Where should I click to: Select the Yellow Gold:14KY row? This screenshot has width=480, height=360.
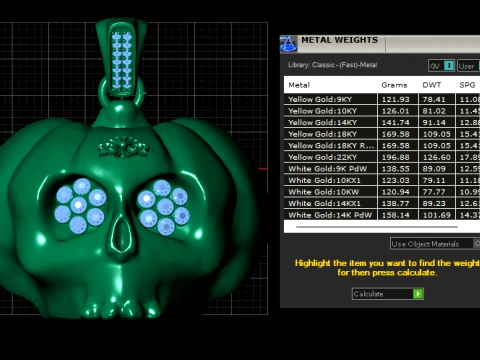click(x=382, y=122)
